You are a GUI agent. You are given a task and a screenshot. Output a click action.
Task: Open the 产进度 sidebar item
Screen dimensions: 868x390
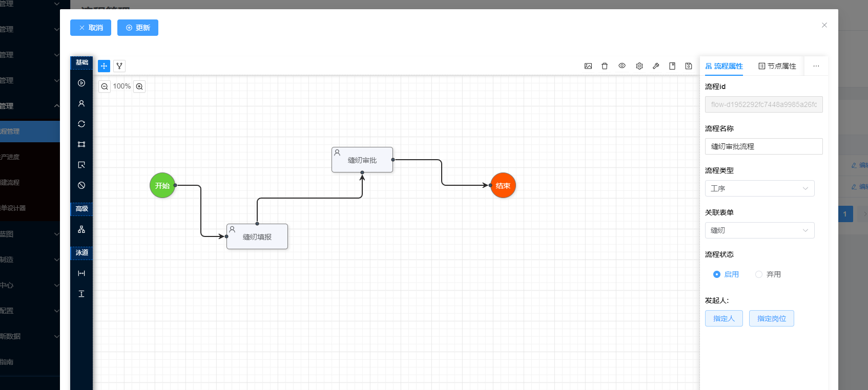[30, 157]
